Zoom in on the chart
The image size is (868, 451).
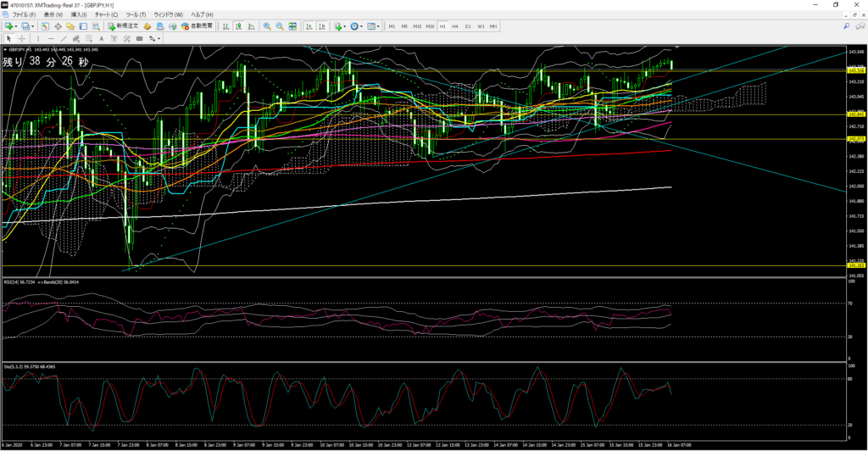267,26
